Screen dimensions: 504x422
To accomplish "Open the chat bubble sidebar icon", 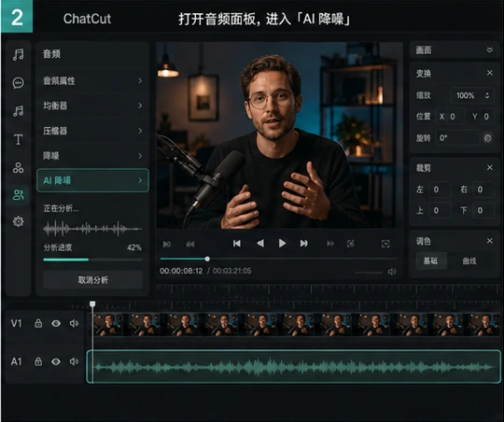I will point(18,83).
